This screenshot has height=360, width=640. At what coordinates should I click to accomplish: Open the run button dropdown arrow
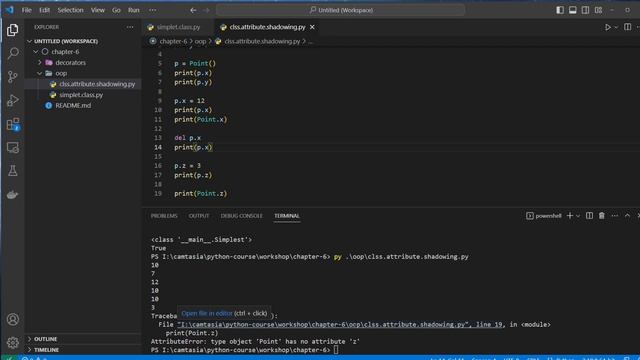[x=616, y=27]
